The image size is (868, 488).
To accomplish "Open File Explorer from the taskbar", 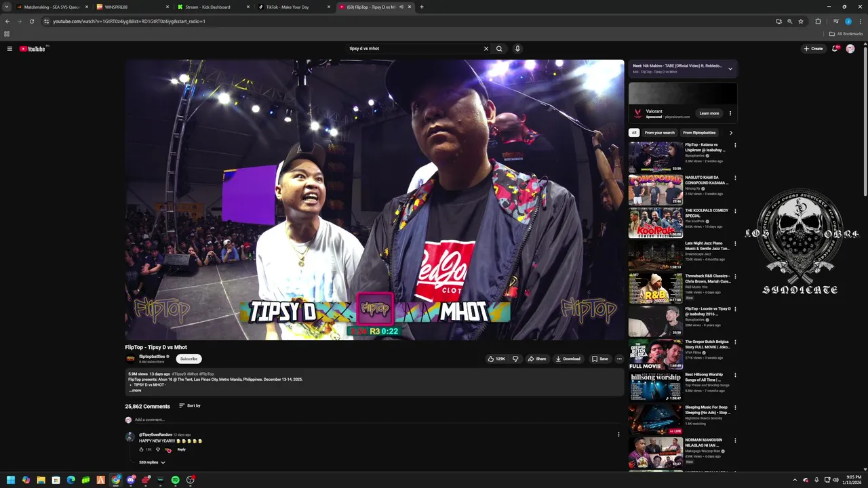I will [41, 480].
